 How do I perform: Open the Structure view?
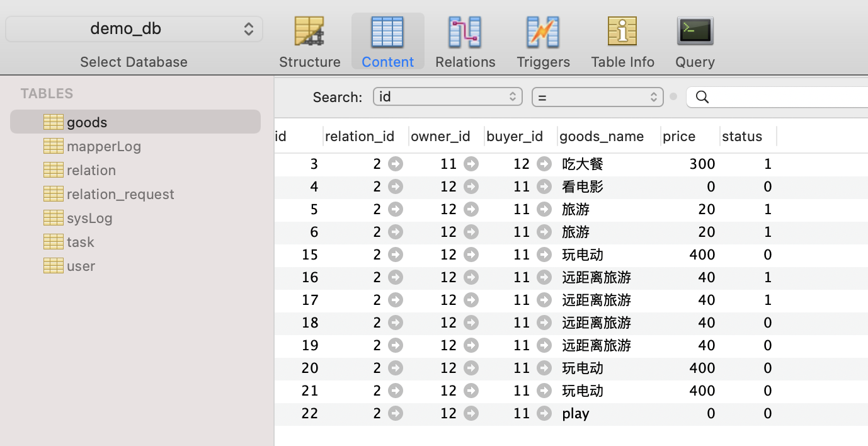coord(309,42)
